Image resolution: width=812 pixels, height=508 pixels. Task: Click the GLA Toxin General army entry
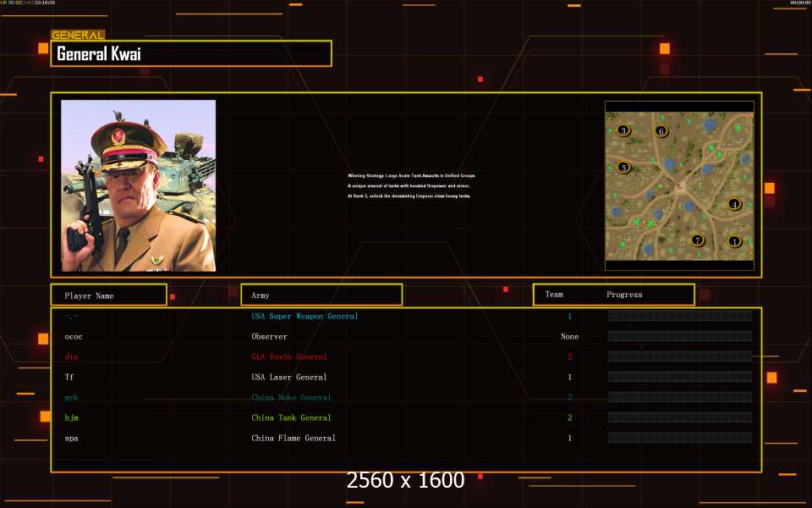coord(289,356)
